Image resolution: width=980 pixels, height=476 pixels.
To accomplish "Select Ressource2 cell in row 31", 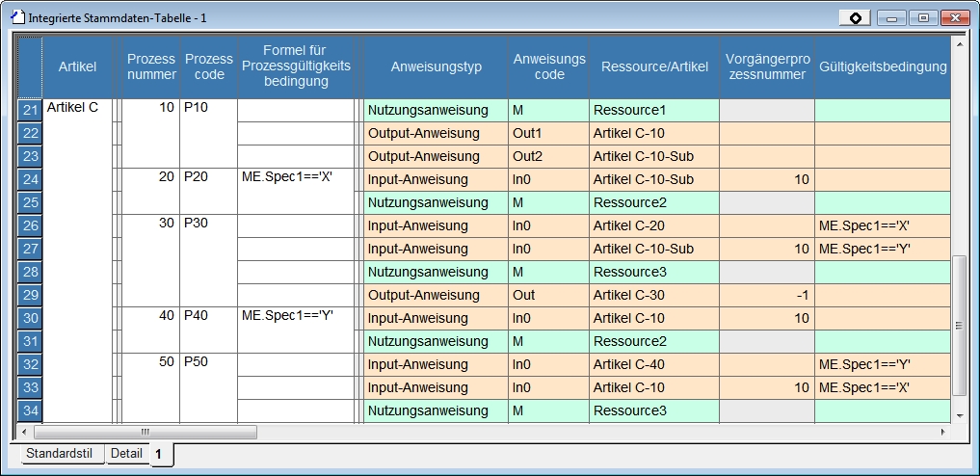I will [x=654, y=341].
